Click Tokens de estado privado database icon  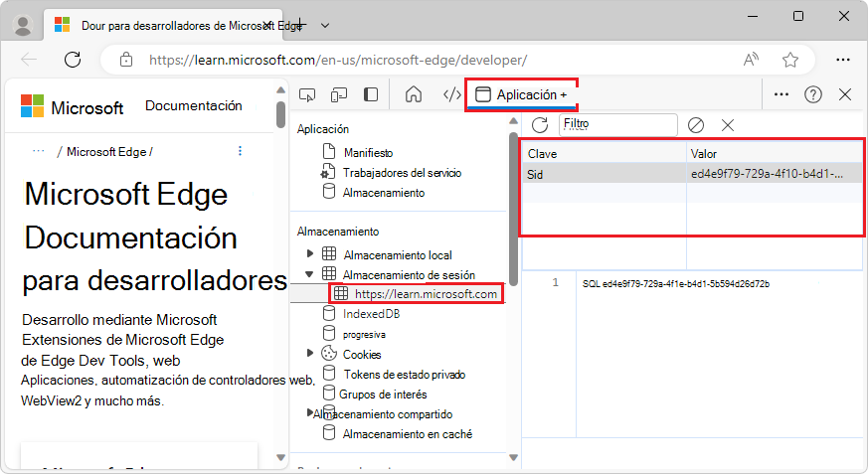[x=329, y=373]
